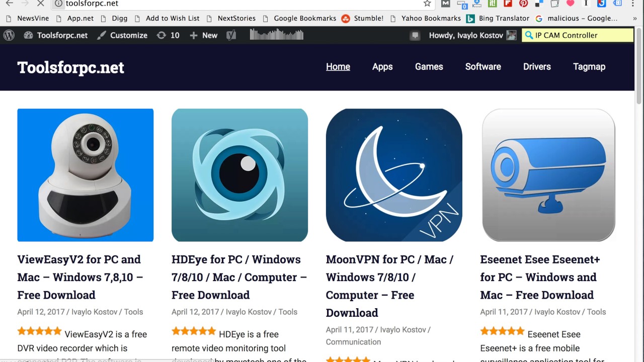644x362 pixels.
Task: Show hidden bookmarks with the double chevron
Action: [x=634, y=18]
